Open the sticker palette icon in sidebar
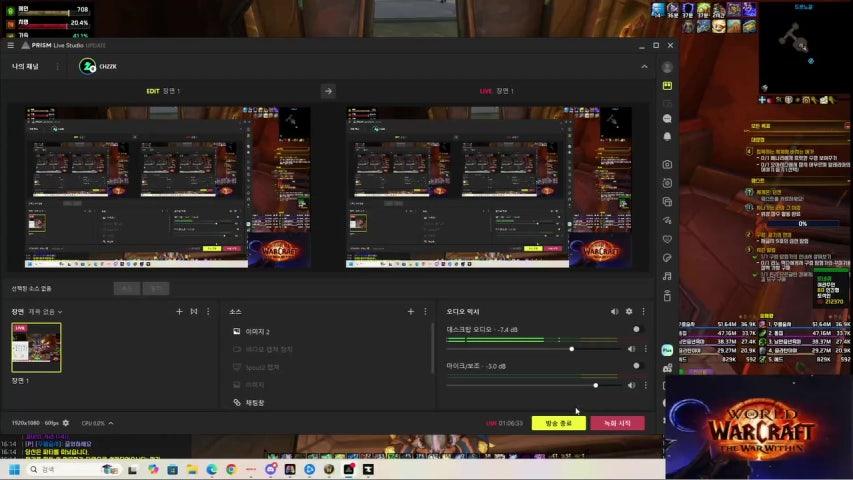Image resolution: width=853 pixels, height=480 pixels. (667, 257)
